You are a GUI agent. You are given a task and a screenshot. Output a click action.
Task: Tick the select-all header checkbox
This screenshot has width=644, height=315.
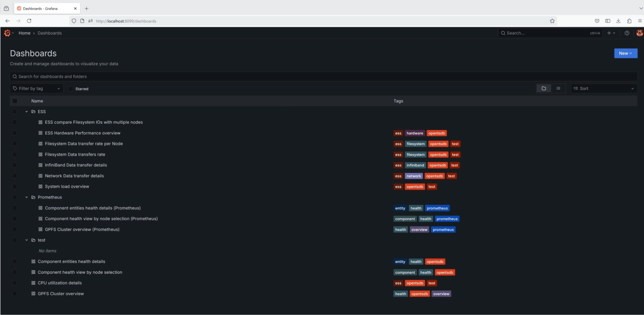click(x=15, y=101)
